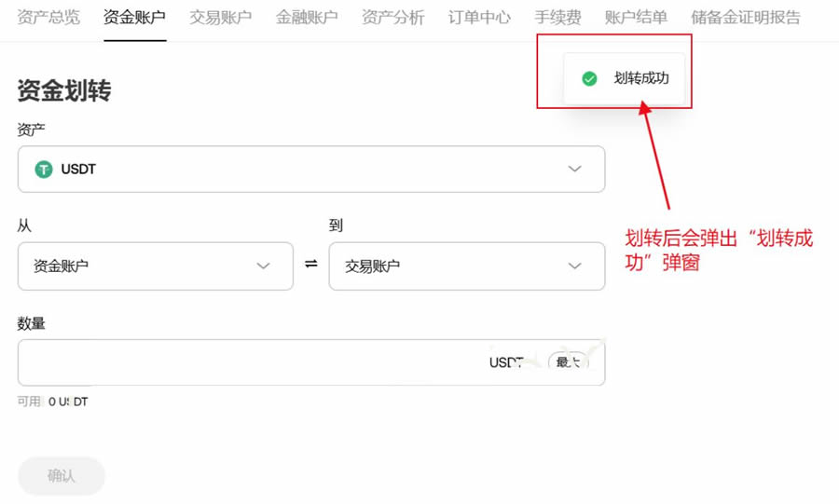Click the green checkmark icon in the toast
Image resolution: width=839 pixels, height=504 pixels.
pos(589,79)
